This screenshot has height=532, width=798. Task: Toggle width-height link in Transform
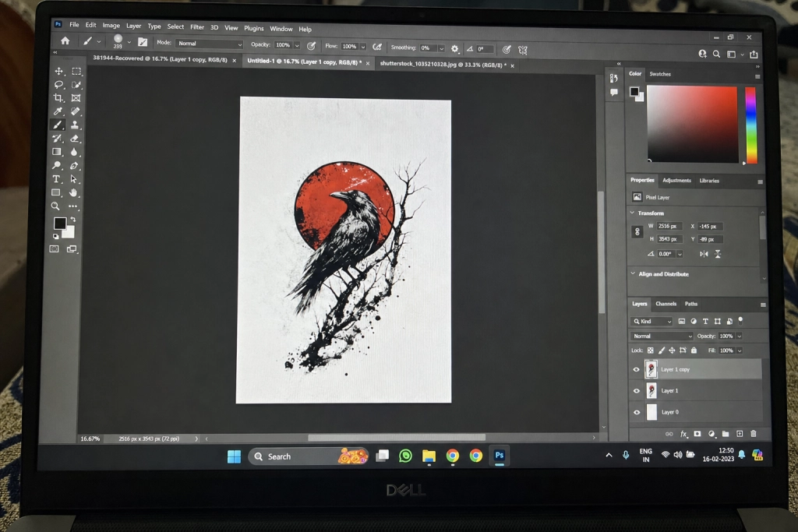(637, 232)
